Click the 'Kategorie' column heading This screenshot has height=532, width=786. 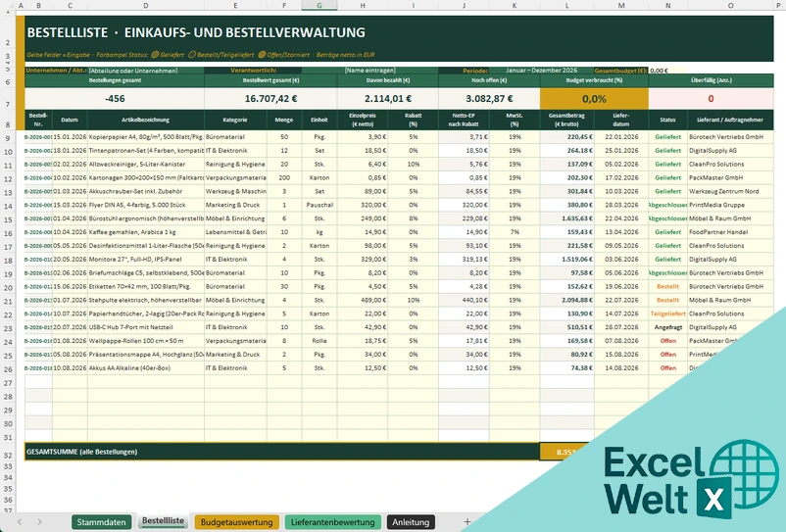(x=235, y=120)
